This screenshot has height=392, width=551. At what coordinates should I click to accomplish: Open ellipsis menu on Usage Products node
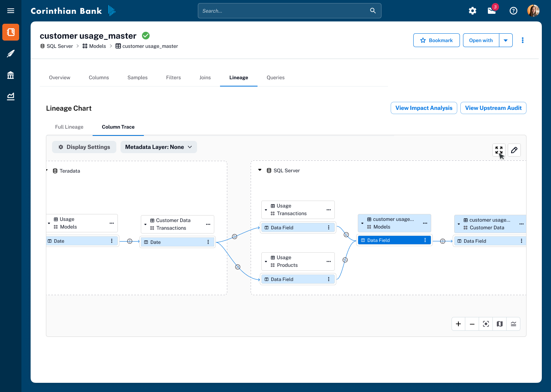pyautogui.click(x=329, y=261)
